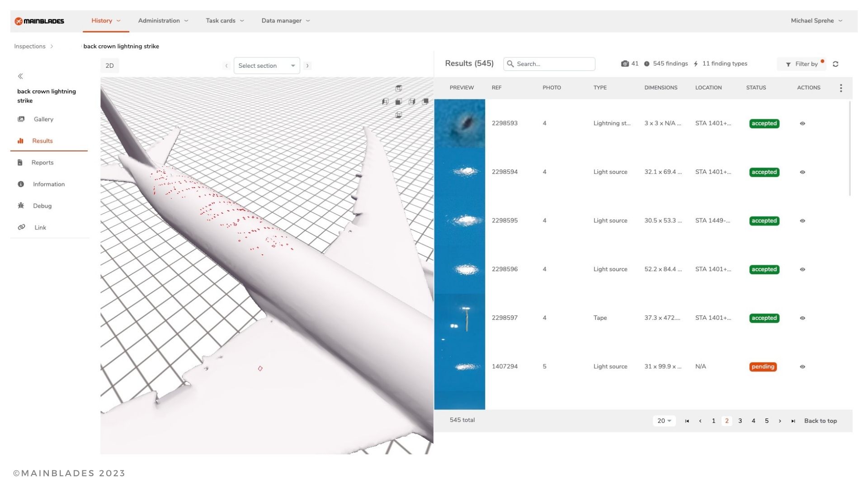Select the front view cube icon
The image size is (868, 488).
398,102
